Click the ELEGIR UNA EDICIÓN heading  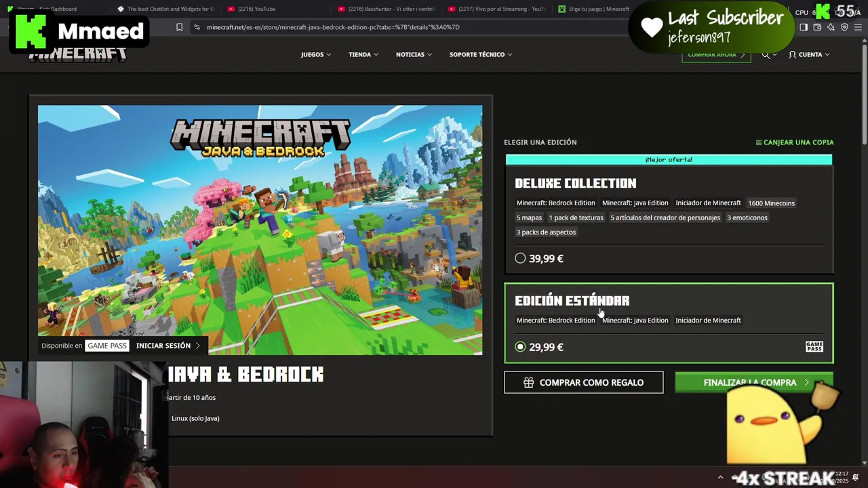click(540, 142)
